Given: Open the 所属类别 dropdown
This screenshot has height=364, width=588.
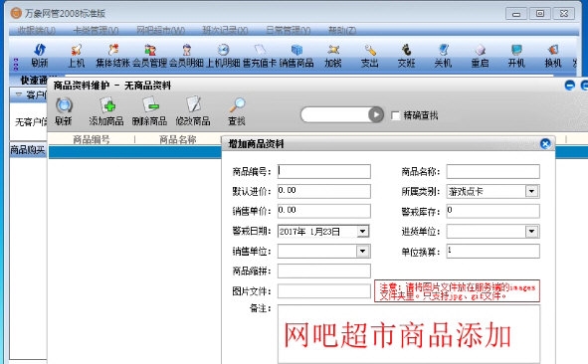Looking at the screenshot, I should coord(531,192).
